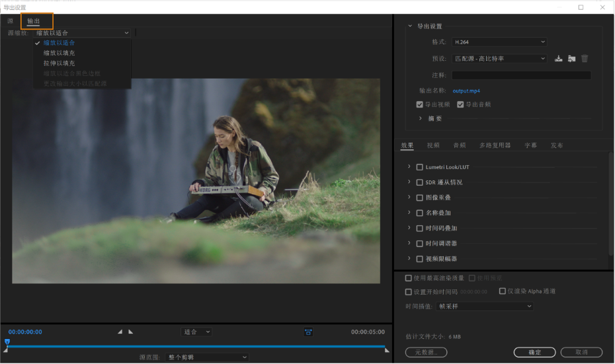Expand Lumetri Look/LUT effect options

click(409, 167)
